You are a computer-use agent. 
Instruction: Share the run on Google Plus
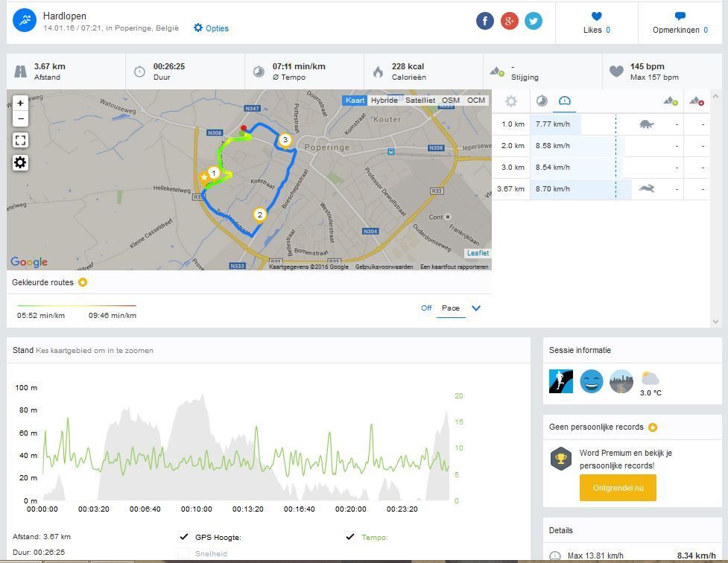(510, 21)
